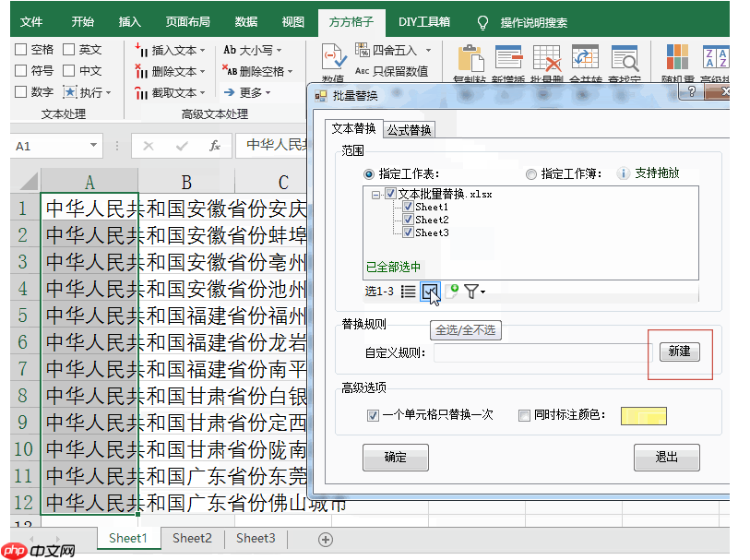This screenshot has height=560, width=750.
Task: Click the 新增插入 rows icon
Action: [508, 58]
